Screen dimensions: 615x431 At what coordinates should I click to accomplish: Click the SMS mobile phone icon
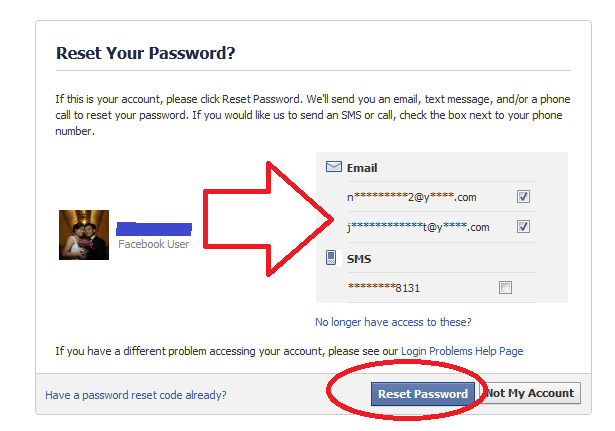click(x=332, y=258)
